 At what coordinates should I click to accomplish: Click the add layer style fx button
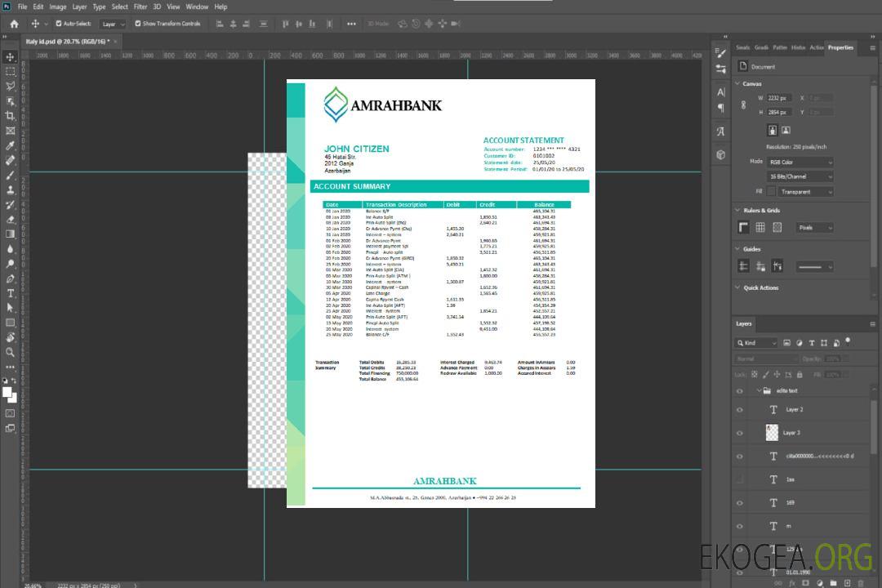[792, 583]
